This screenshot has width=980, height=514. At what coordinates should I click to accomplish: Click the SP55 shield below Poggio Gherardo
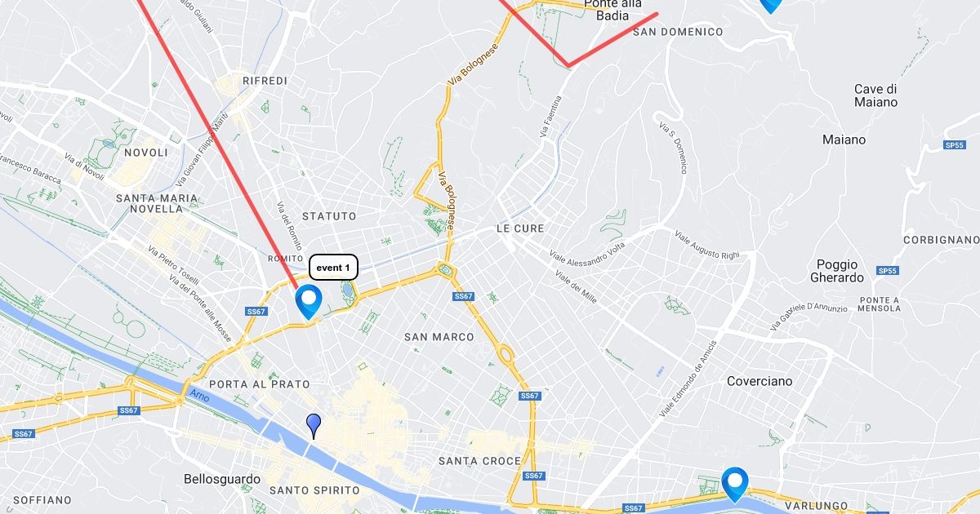pos(887,271)
